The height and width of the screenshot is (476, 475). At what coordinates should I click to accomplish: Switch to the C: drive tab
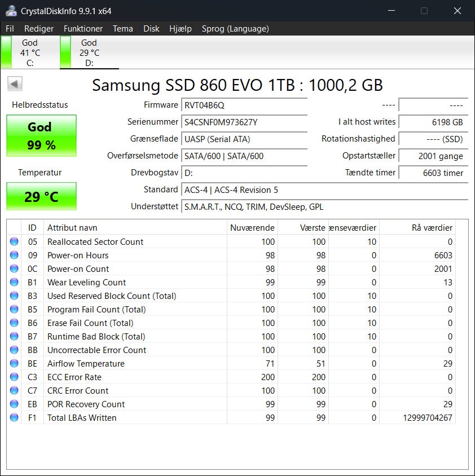(30, 52)
